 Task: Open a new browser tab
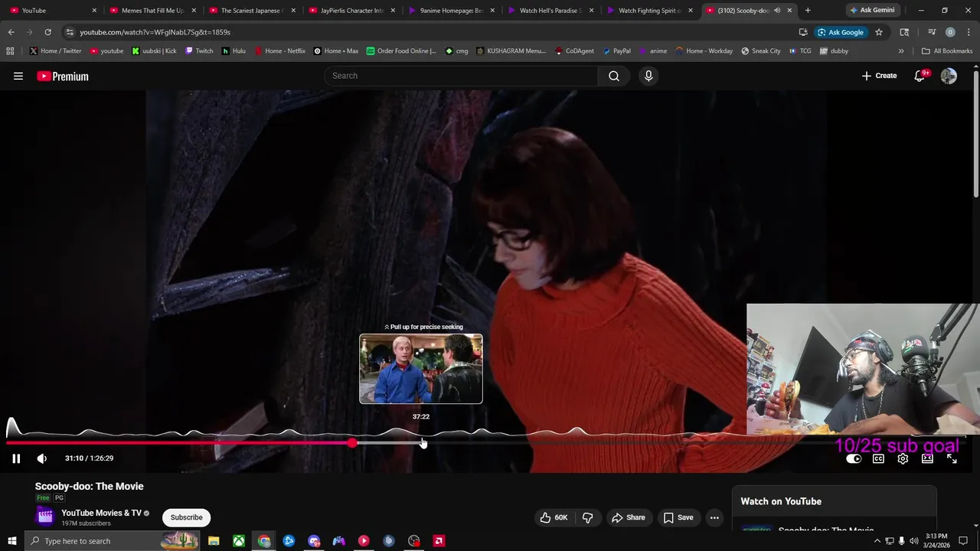pyautogui.click(x=808, y=11)
